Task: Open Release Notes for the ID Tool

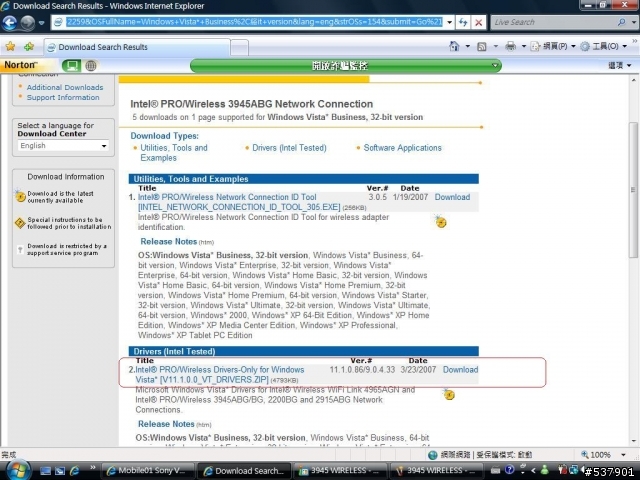Action: 169,241
